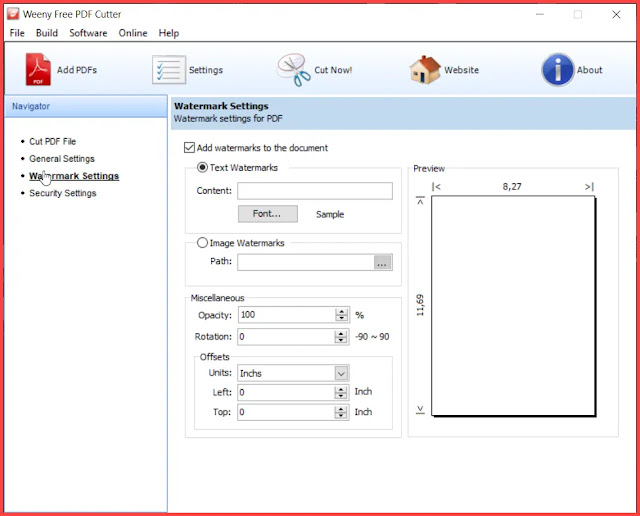Click the Rotation value field
This screenshot has height=516, width=640.
click(x=287, y=337)
